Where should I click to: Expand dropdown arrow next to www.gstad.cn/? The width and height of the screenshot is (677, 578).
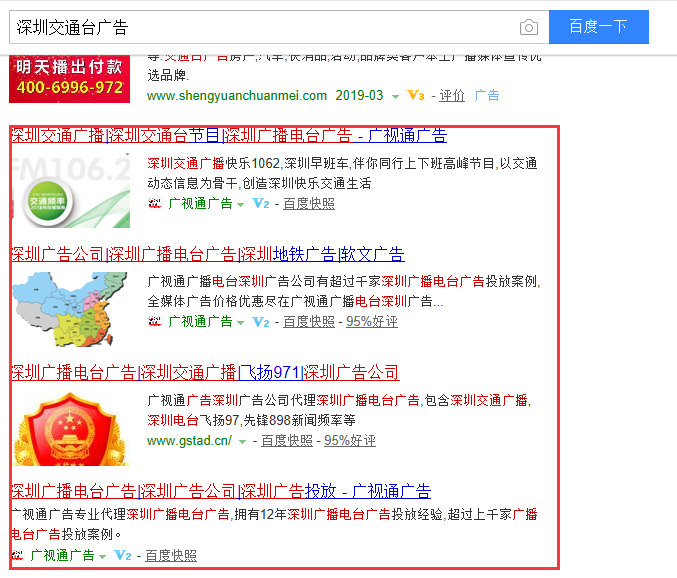click(x=243, y=442)
